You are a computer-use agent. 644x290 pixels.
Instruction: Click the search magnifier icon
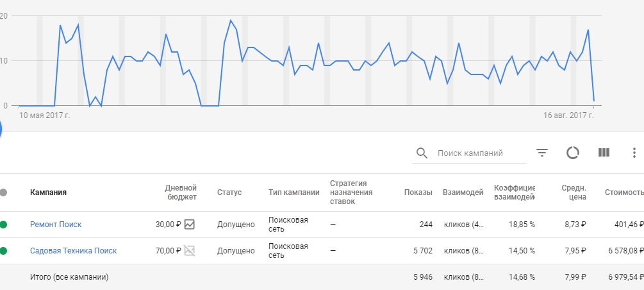point(421,153)
